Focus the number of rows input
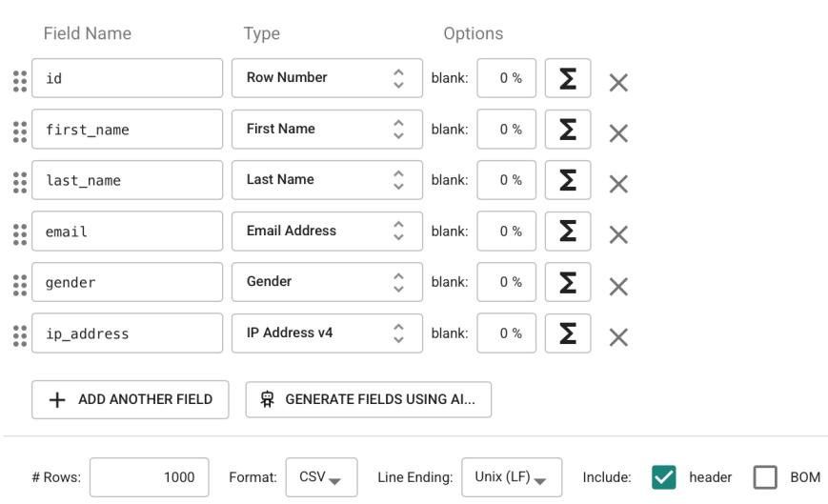This screenshot has height=504, width=828. (149, 477)
